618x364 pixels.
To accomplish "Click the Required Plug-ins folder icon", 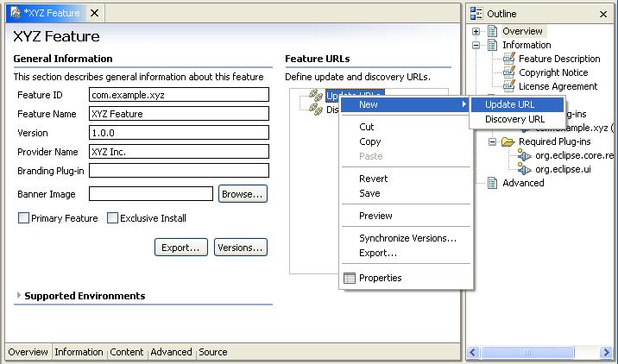I will [508, 141].
